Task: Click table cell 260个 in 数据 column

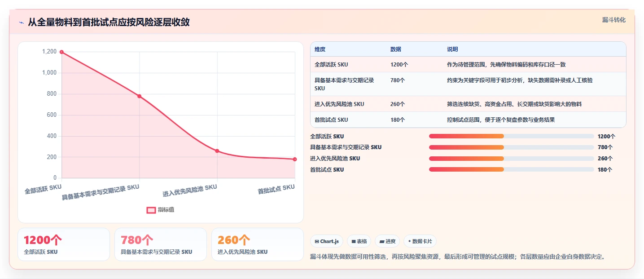Action: [398, 104]
